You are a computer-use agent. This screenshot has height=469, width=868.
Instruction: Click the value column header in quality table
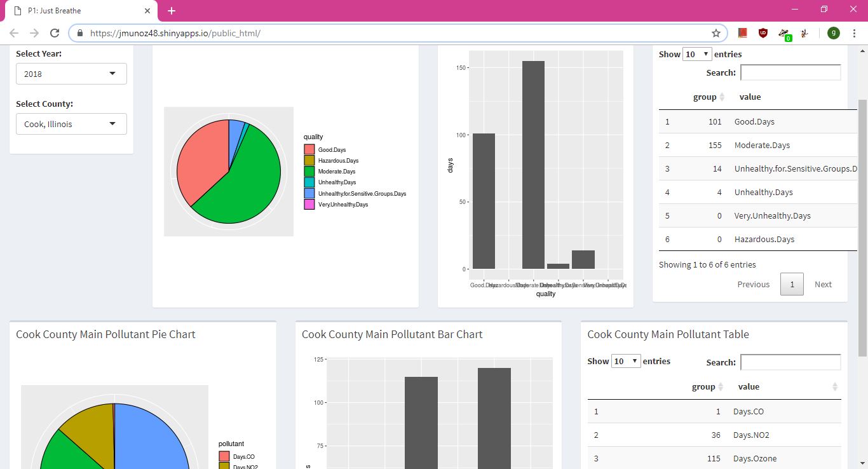pos(750,97)
